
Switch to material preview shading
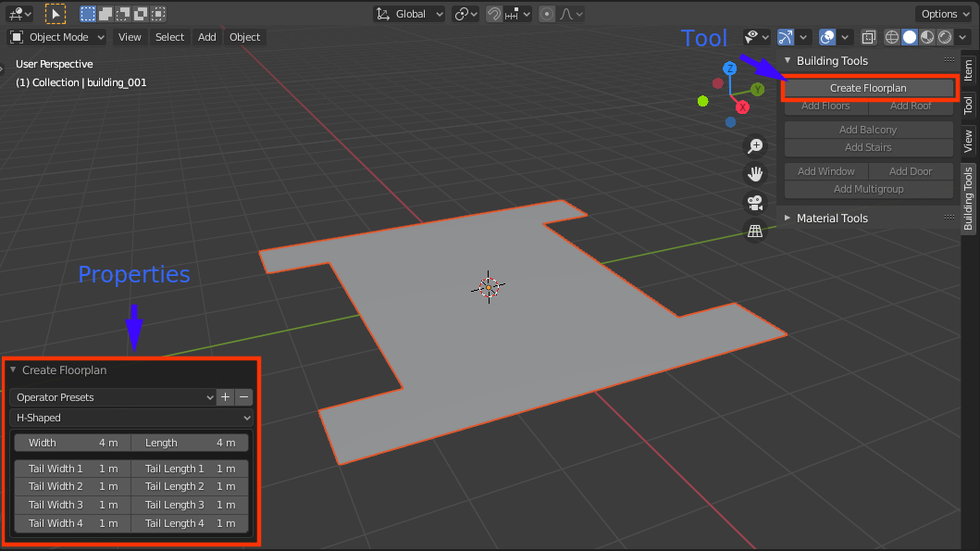point(927,37)
